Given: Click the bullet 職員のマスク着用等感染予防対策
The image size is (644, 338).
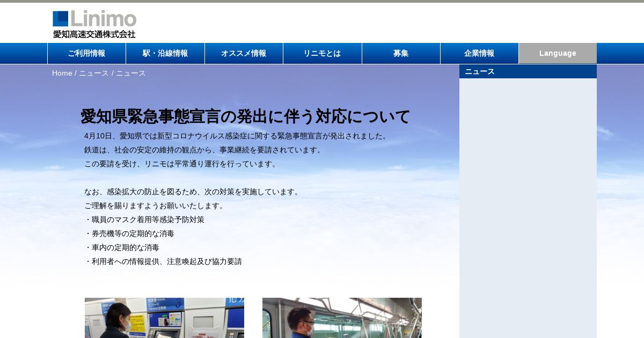Looking at the screenshot, I should [x=144, y=219].
